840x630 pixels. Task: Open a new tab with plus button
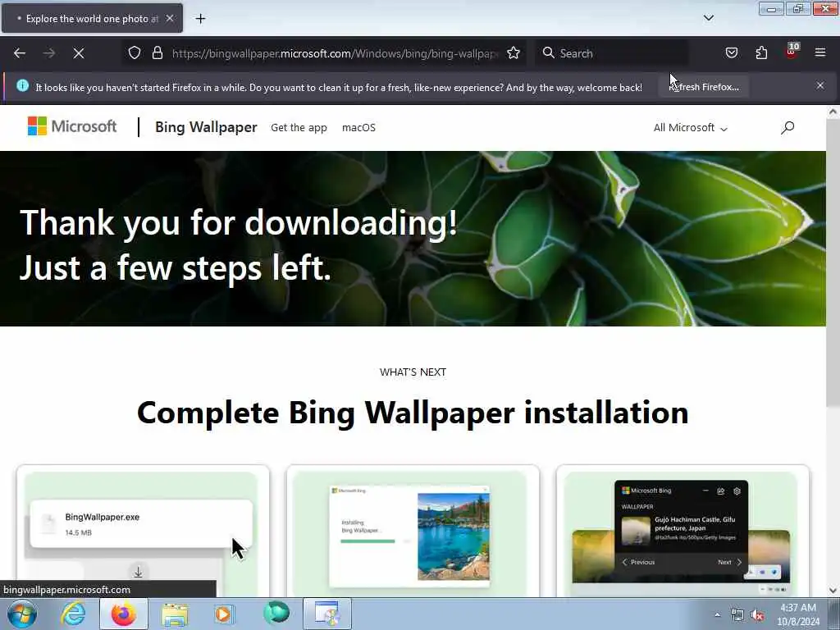(x=200, y=19)
